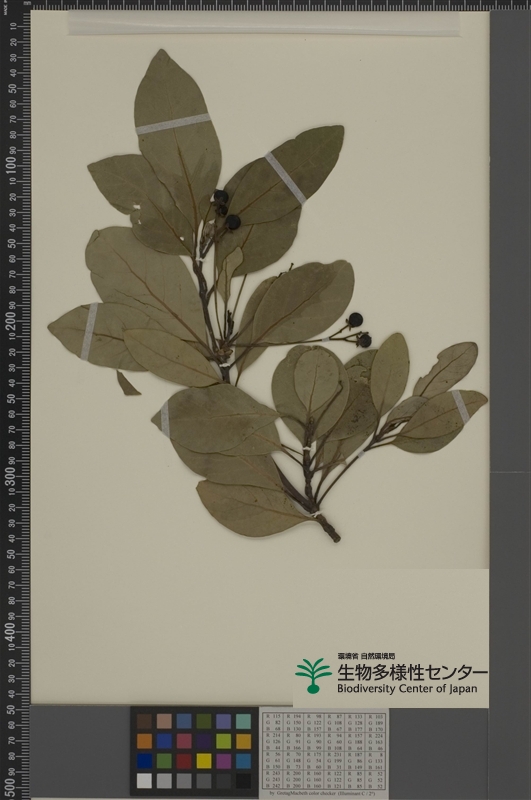Image resolution: width=531 pixels, height=800 pixels.
Task: Select the yellow color checker patch
Action: tap(204, 761)
